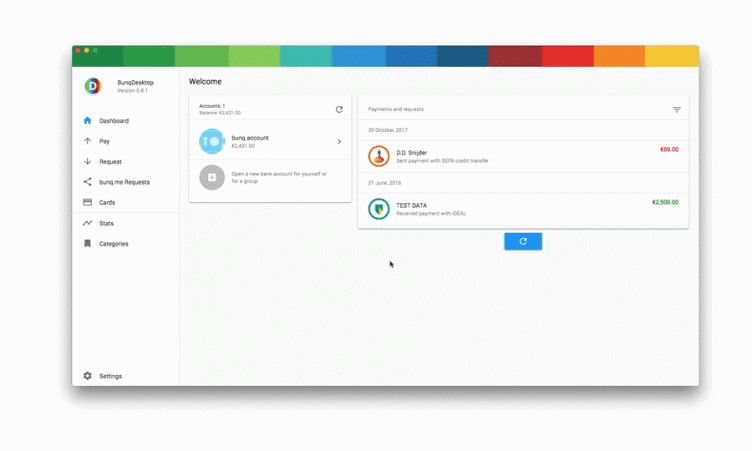Open the payments filter menu

(x=677, y=109)
